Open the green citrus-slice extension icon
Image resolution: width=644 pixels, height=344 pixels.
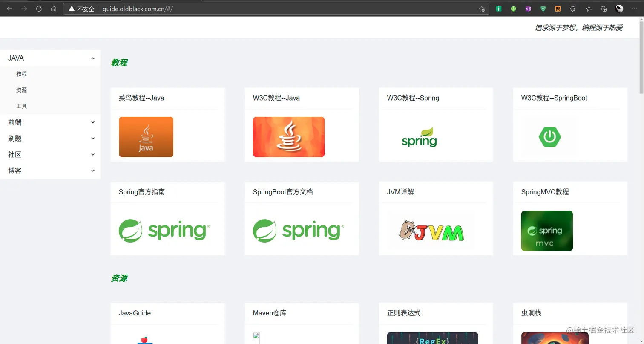513,9
